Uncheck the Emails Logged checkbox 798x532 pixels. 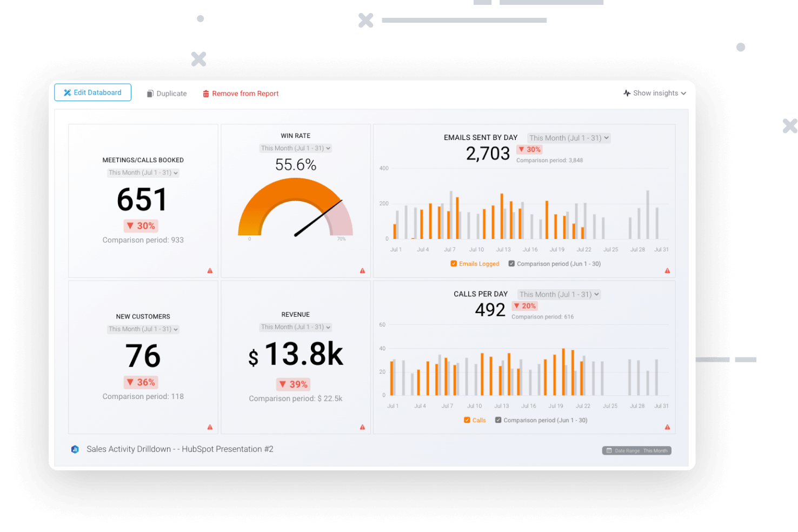pos(454,263)
